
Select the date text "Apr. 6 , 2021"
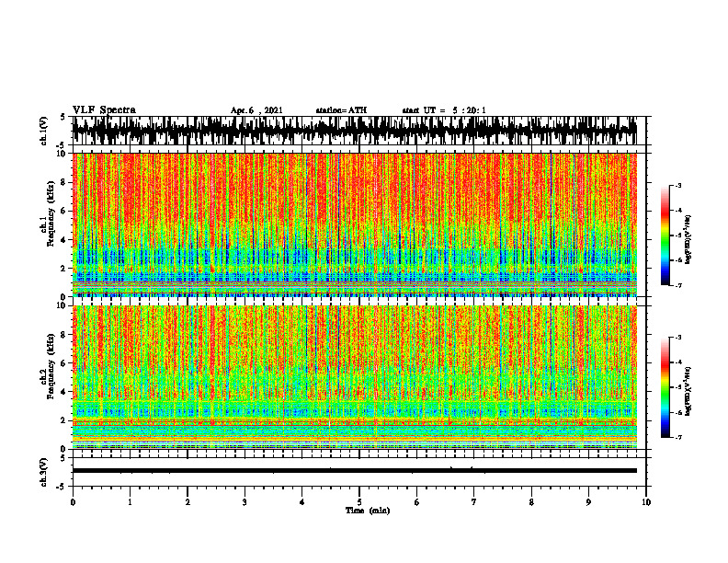[256, 110]
